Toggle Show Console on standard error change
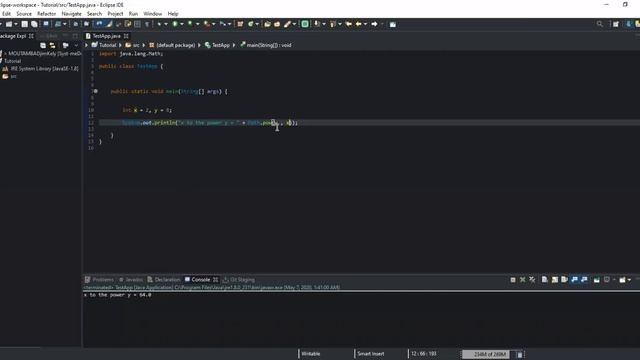The image size is (640, 360). pos(584,280)
